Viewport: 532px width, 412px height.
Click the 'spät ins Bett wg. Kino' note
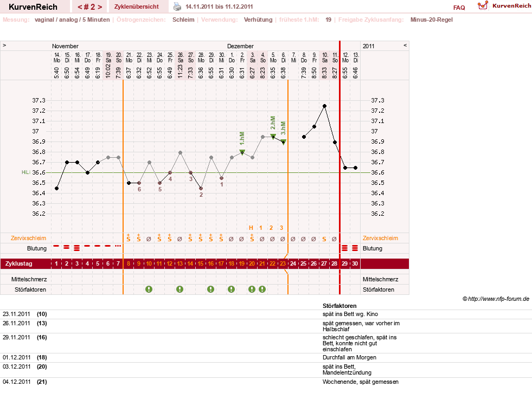[350, 314]
